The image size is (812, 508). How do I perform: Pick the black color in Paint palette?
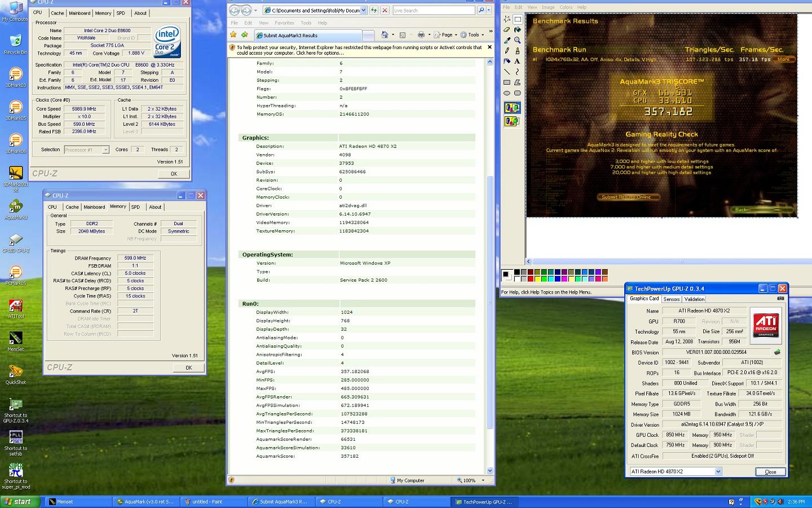pyautogui.click(x=517, y=272)
